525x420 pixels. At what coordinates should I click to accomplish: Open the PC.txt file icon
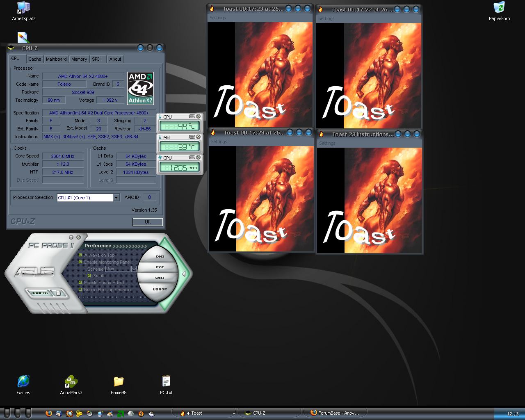[x=166, y=385]
